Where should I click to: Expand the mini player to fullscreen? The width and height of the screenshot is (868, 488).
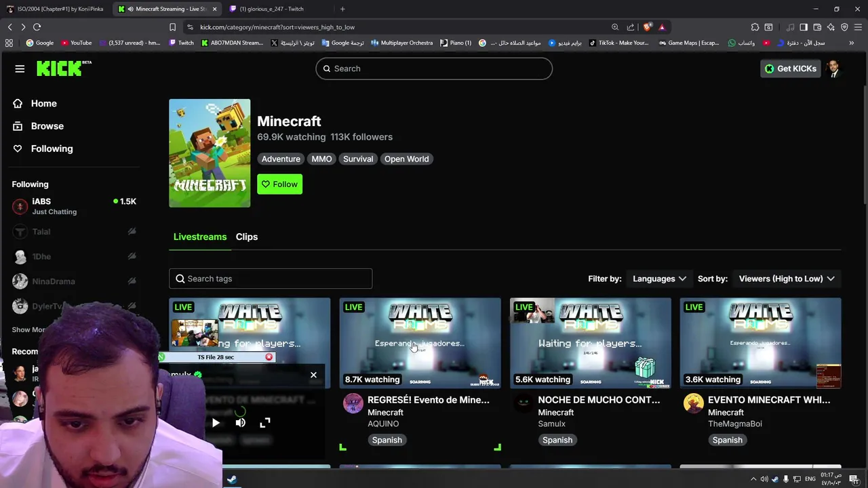tap(265, 423)
